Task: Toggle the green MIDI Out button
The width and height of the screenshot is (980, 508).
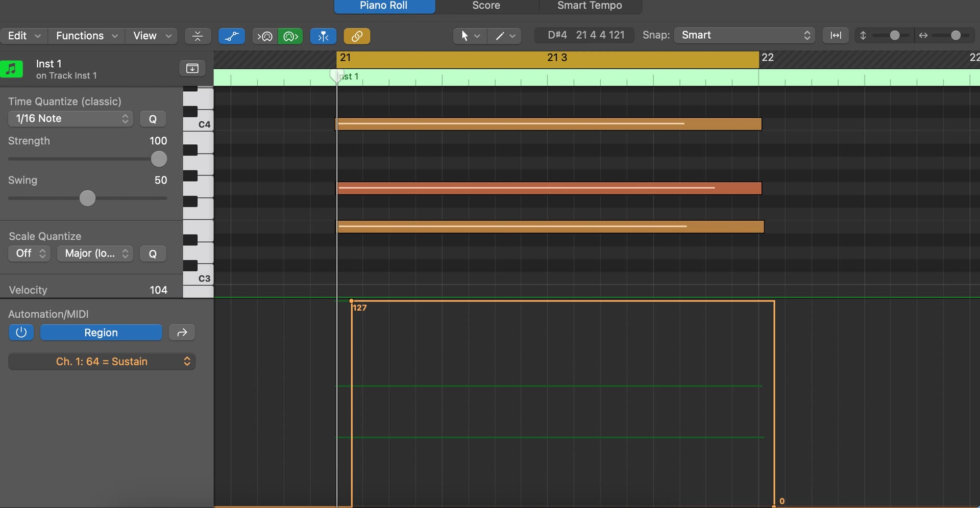Action: pyautogui.click(x=290, y=36)
